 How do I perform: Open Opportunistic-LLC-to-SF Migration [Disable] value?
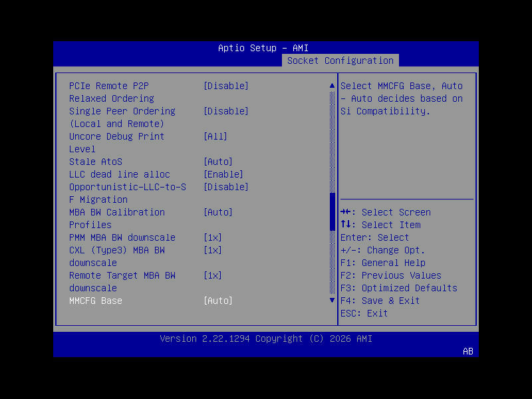point(226,187)
